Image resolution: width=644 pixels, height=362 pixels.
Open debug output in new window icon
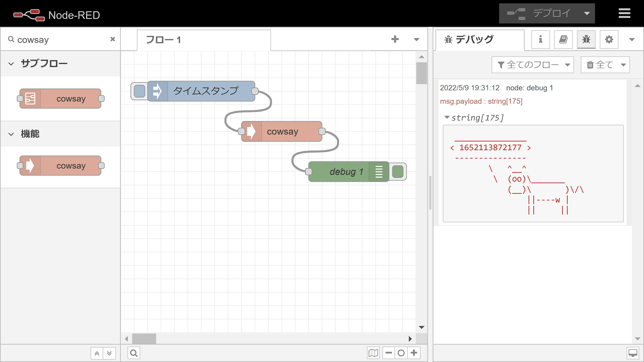point(633,353)
